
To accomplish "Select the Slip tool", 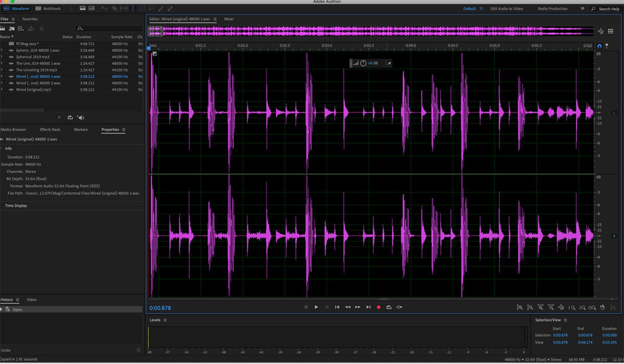I will [123, 8].
